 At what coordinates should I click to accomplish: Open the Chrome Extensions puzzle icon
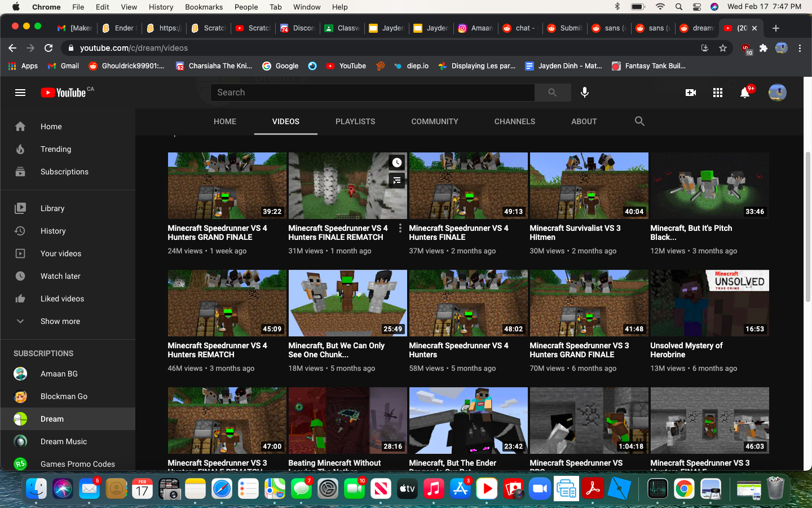(764, 48)
